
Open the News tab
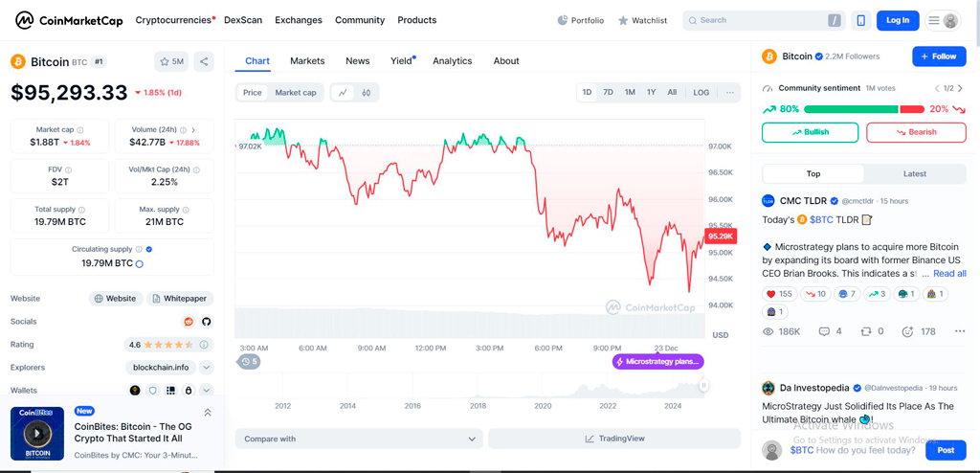tap(358, 61)
